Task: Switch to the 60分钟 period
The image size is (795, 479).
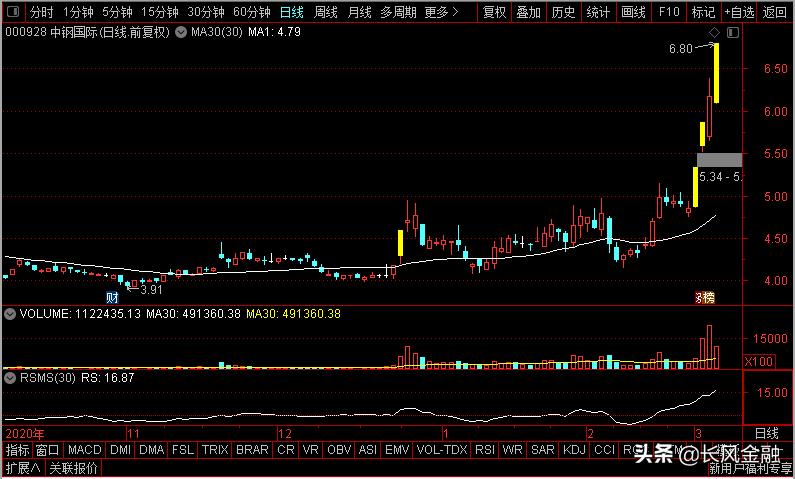Action: (252, 12)
